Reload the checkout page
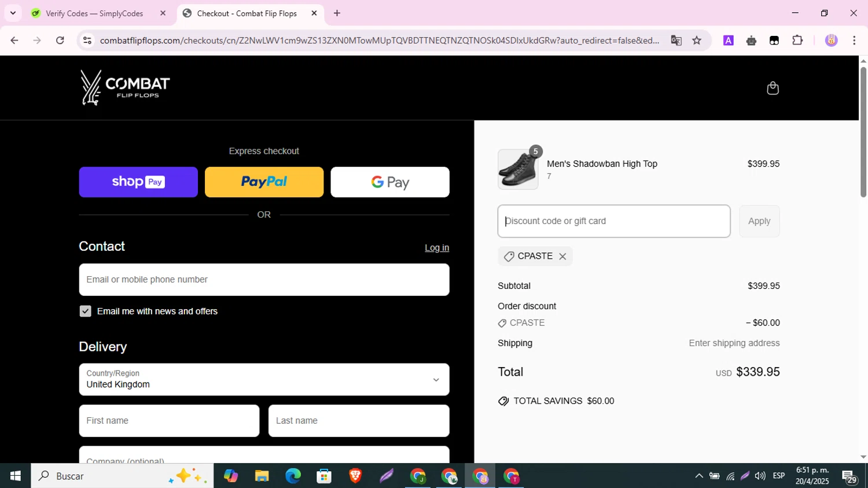 60,41
